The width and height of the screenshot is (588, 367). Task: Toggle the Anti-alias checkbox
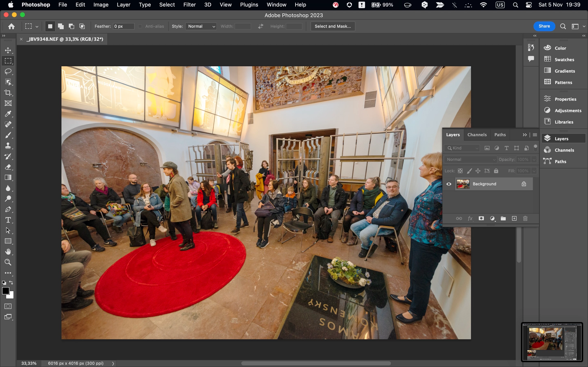140,26
